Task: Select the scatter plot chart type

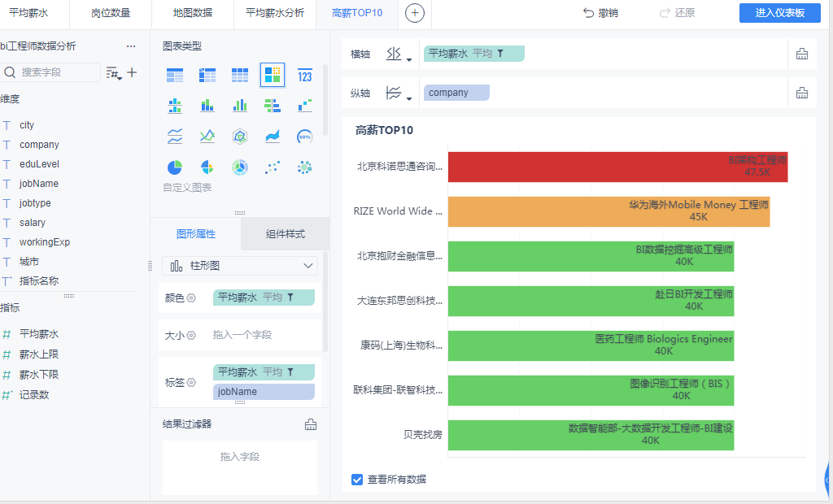Action: point(272,167)
